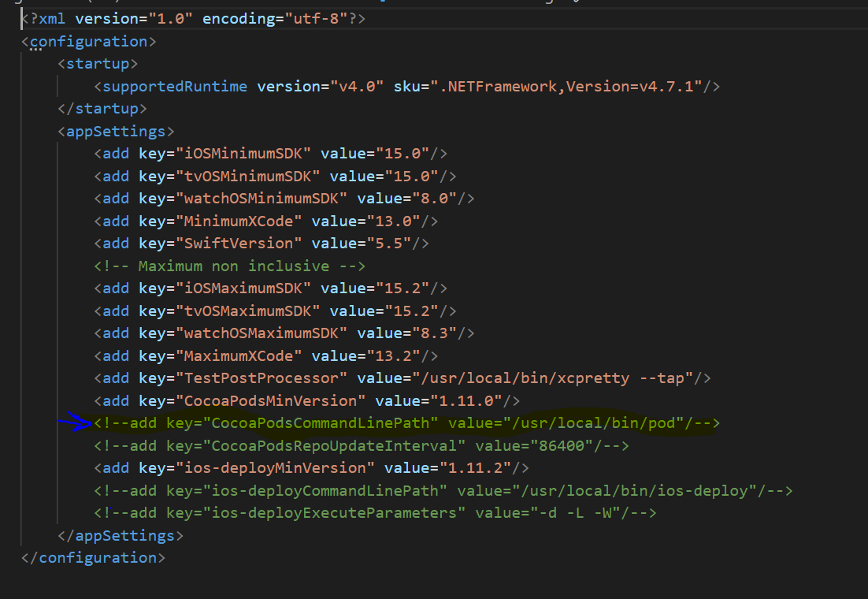Click the highlighted CocoaPodsCommandLinePath comment line

point(406,423)
